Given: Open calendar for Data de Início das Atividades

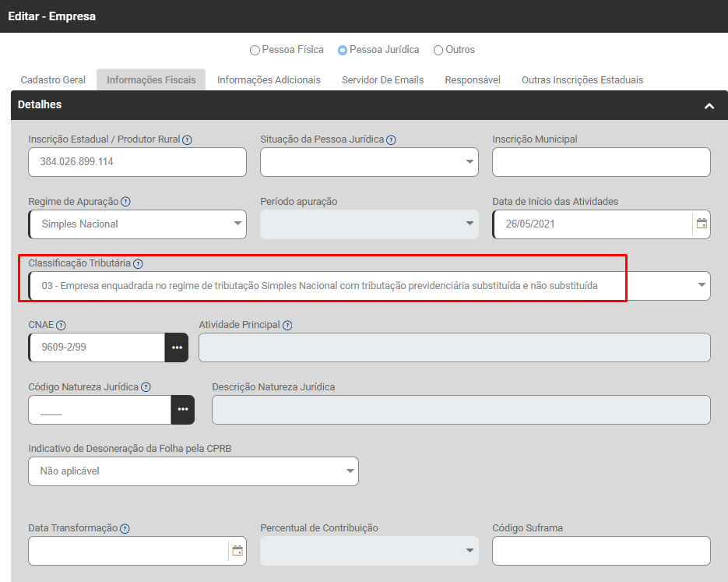Looking at the screenshot, I should coord(702,224).
